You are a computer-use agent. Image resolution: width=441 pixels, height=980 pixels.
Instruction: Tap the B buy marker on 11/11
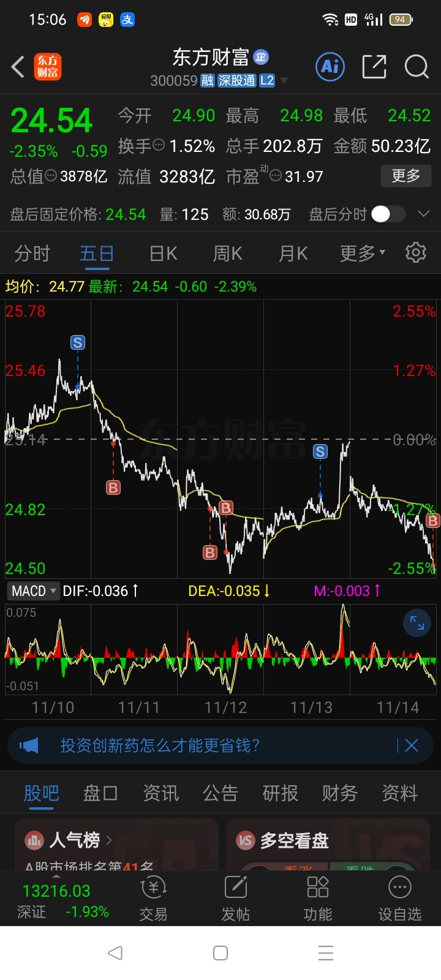click(x=113, y=488)
